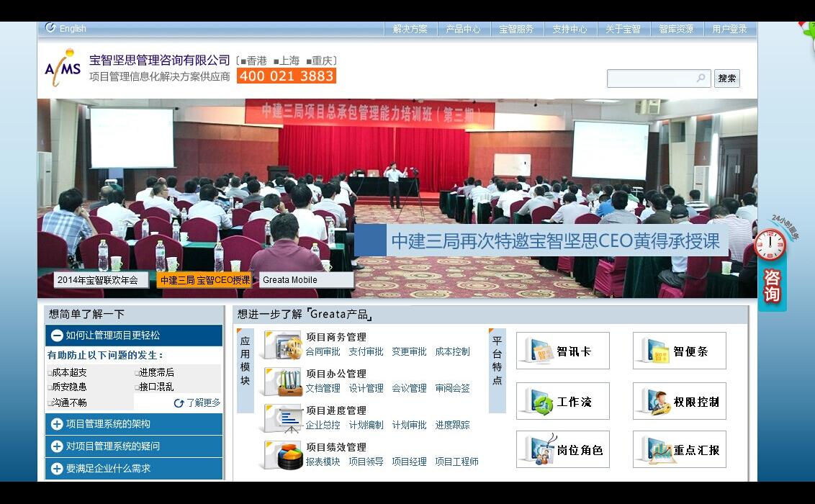Click the 项目商务管理 heading
The width and height of the screenshot is (815, 504).
pyautogui.click(x=336, y=337)
